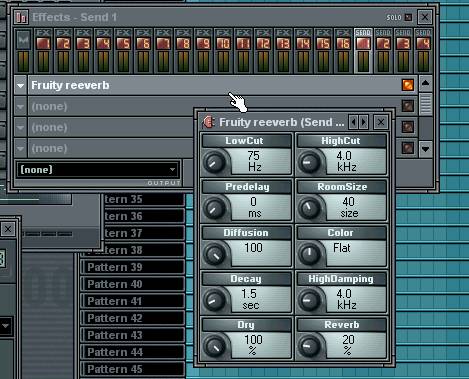Select FX track 8

pyautogui.click(x=183, y=51)
